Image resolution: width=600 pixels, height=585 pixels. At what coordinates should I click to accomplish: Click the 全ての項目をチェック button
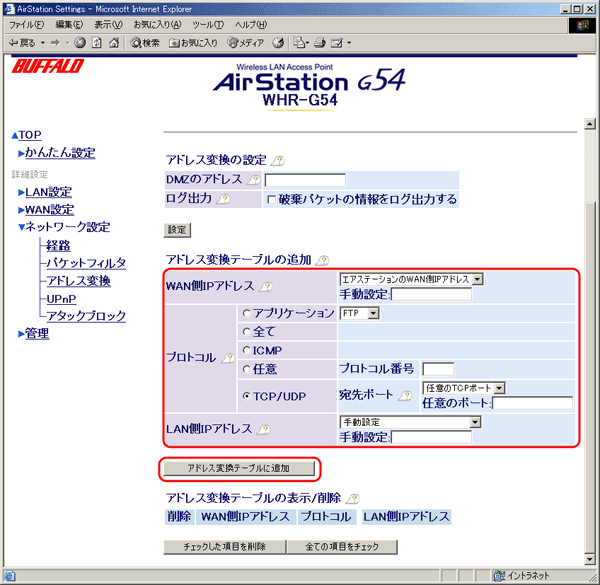pyautogui.click(x=342, y=547)
